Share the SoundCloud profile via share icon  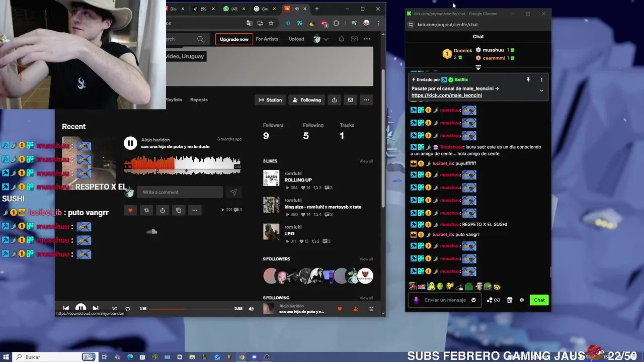(334, 100)
